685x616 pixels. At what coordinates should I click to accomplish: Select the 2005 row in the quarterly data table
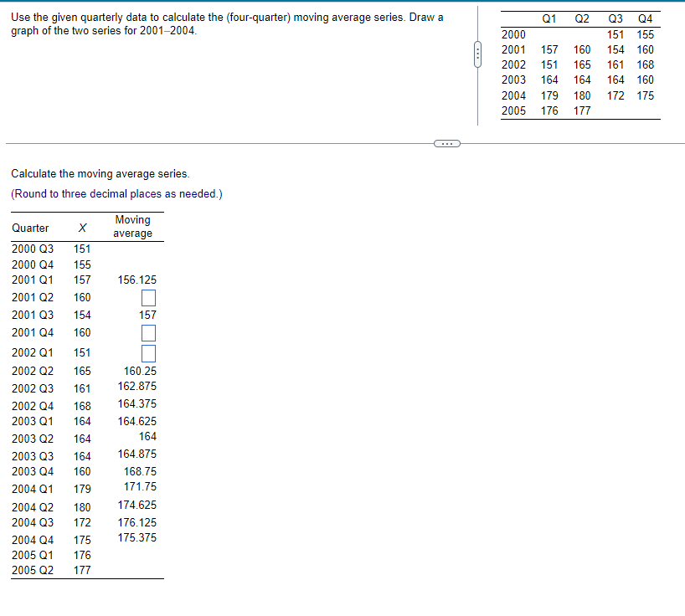click(512, 110)
